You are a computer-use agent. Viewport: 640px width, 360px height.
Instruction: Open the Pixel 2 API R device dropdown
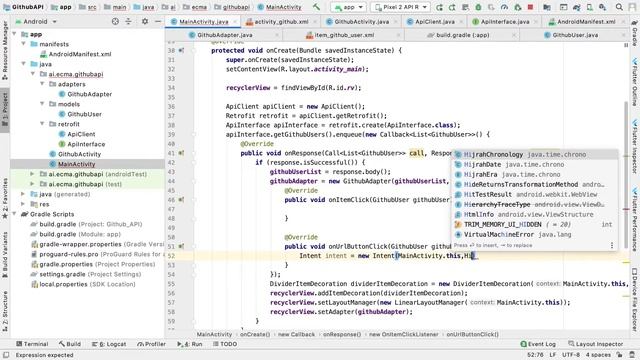coord(400,7)
